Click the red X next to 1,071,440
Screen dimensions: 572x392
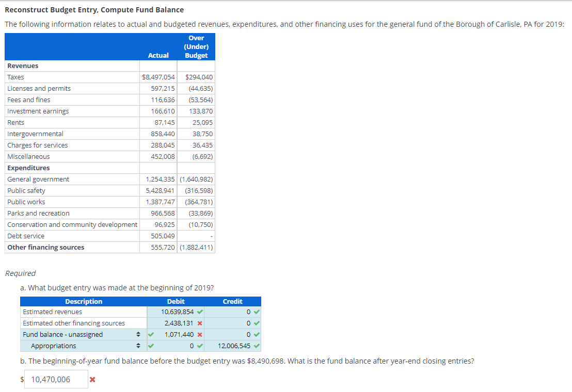tap(201, 334)
